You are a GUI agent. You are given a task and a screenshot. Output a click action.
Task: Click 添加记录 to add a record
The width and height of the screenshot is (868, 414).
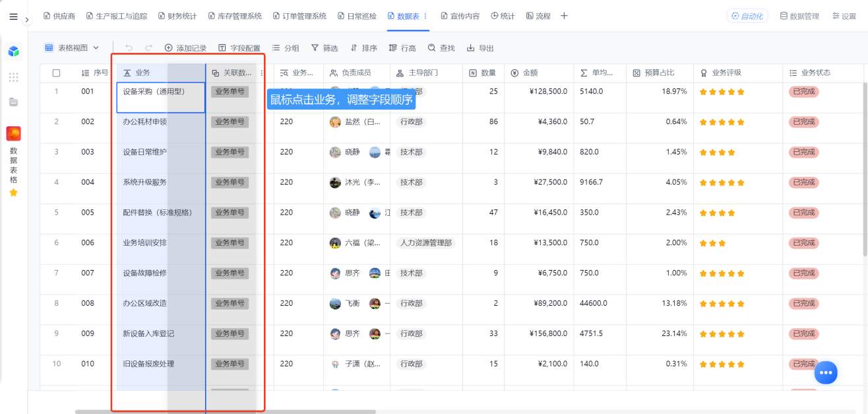[185, 48]
